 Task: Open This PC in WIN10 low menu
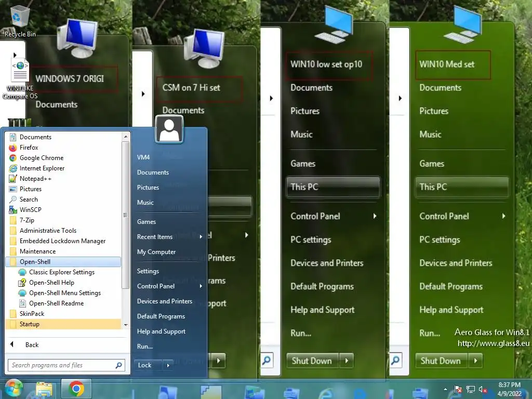(333, 187)
